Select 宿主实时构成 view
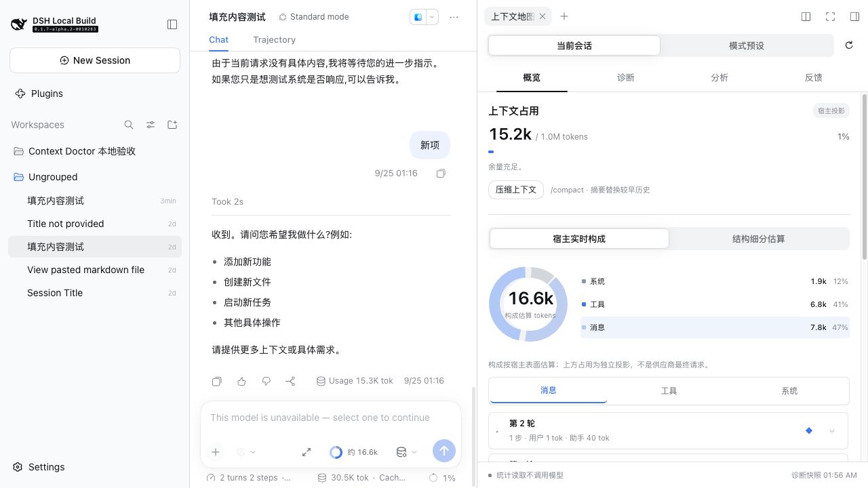 tap(579, 239)
